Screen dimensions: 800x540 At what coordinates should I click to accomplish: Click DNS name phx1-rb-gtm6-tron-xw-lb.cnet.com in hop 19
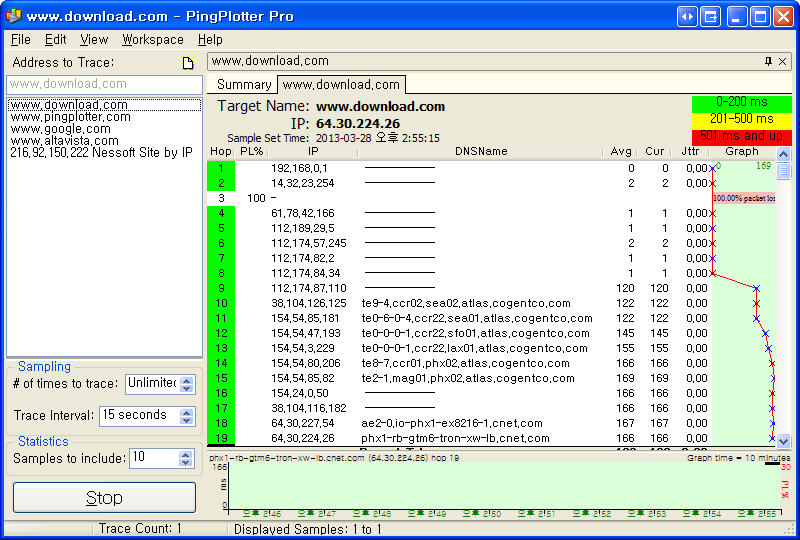coord(455,438)
